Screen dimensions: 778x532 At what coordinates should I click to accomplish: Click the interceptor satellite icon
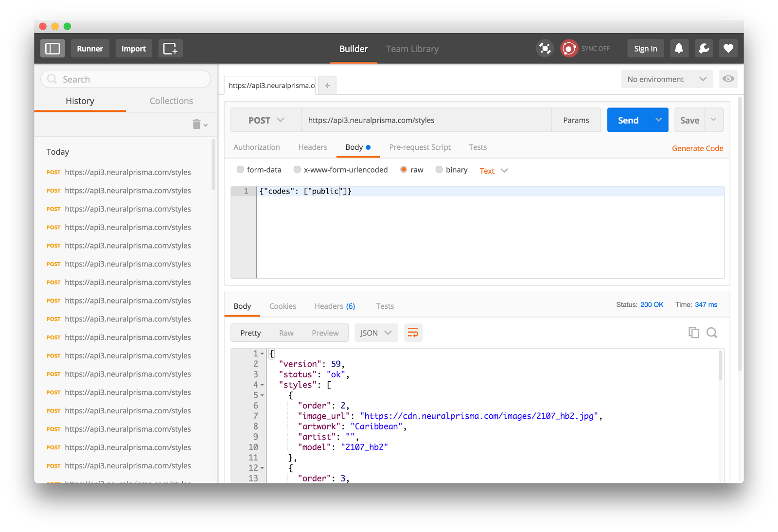click(545, 49)
